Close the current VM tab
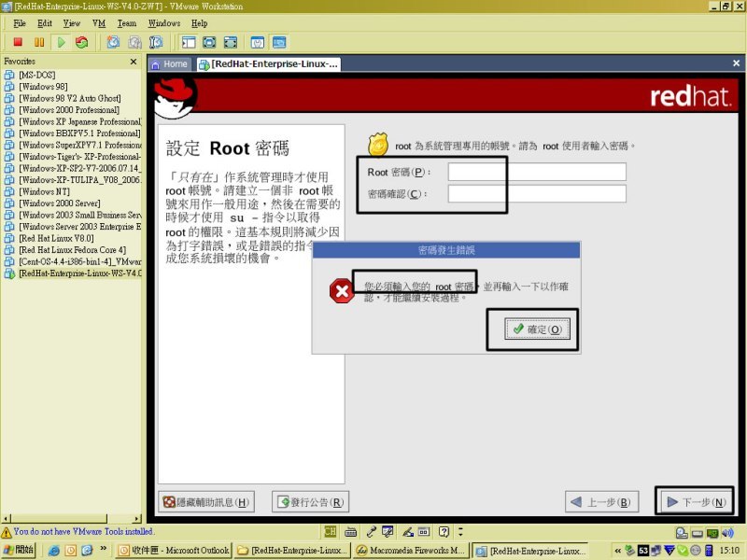This screenshot has height=560, width=747. pos(736,63)
